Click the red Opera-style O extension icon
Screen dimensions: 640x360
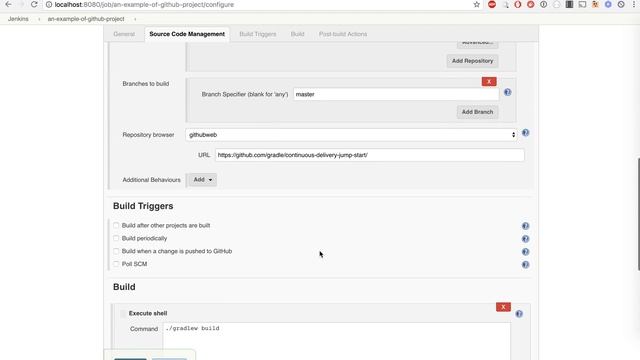point(518,4)
